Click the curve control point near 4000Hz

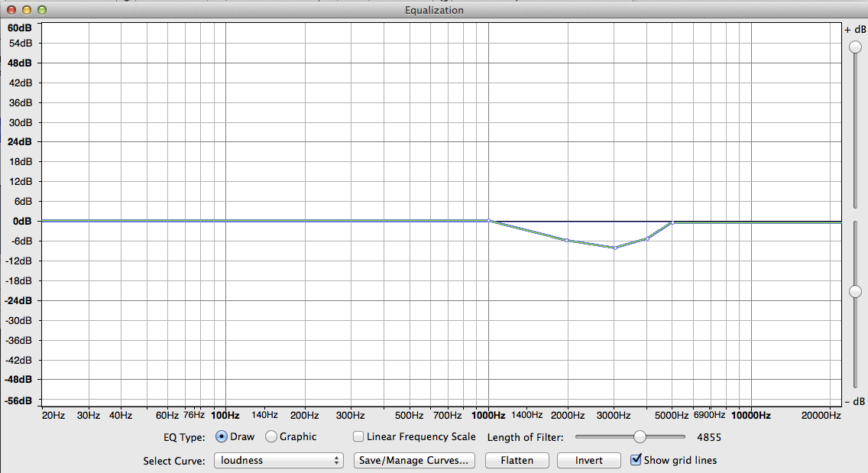[647, 238]
